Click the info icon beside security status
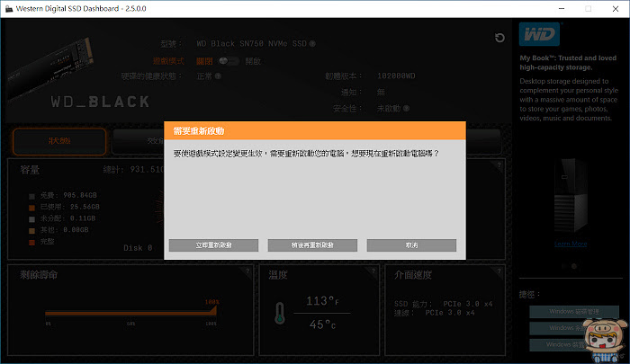 coord(406,109)
